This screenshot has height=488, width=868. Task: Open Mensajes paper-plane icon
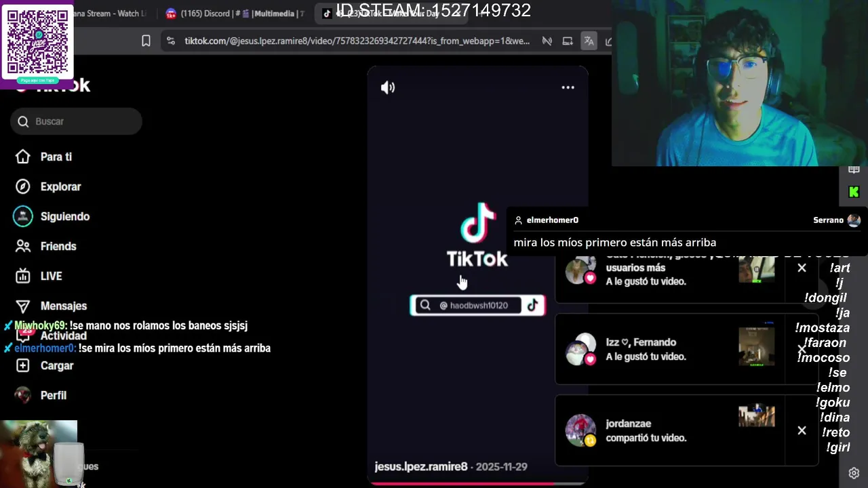23,306
